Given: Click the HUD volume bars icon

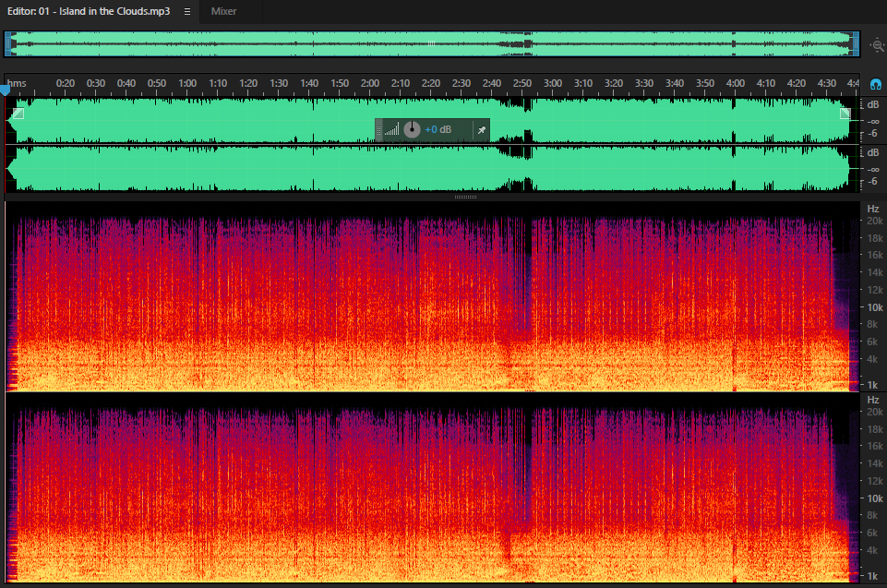Looking at the screenshot, I should [391, 129].
